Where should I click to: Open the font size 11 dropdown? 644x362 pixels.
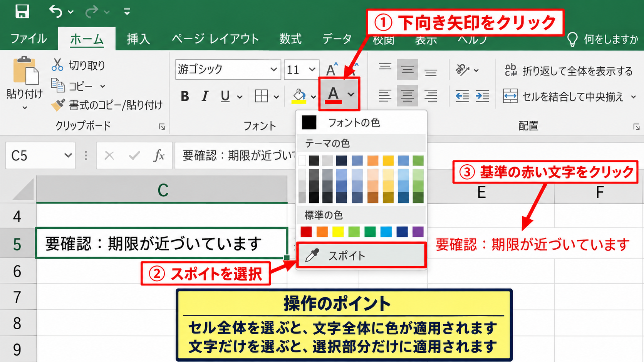[x=312, y=69]
